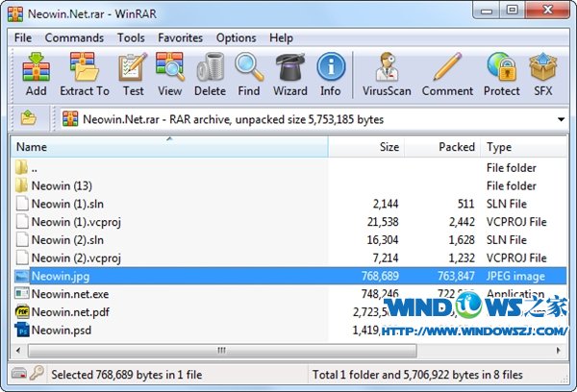Expand the archive path dropdown
This screenshot has height=392, width=577.
click(561, 120)
